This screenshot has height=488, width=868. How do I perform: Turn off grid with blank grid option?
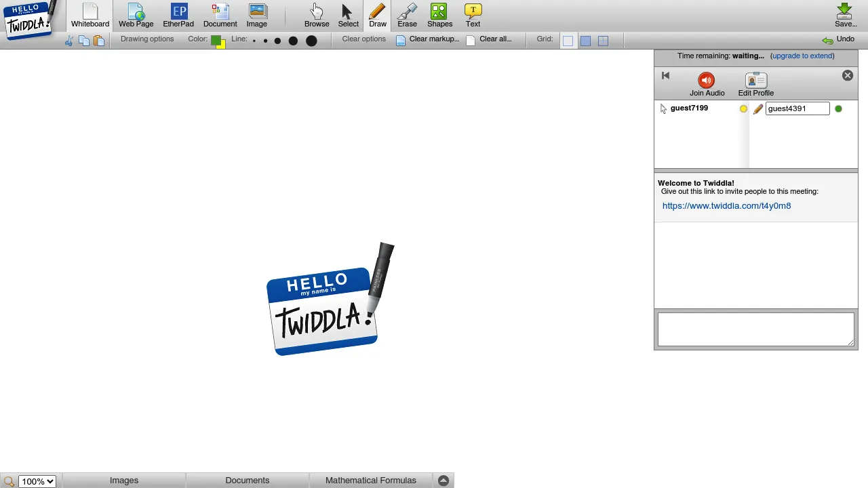tap(568, 41)
